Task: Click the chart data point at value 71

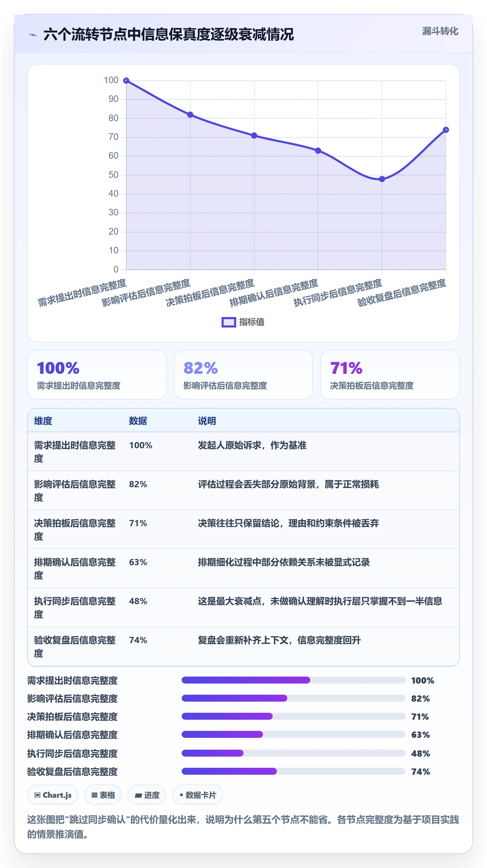Action: [254, 135]
